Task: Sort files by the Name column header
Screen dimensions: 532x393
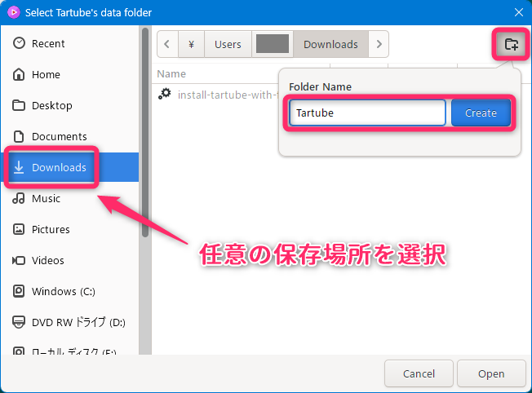Action: pos(171,73)
